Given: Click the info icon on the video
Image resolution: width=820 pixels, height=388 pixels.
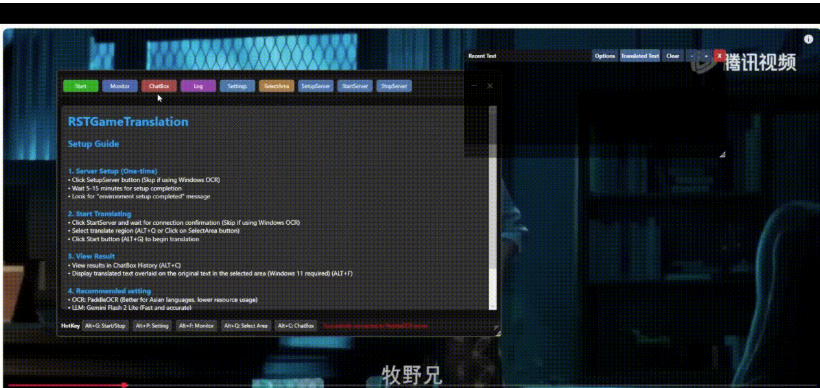Looking at the screenshot, I should (808, 39).
